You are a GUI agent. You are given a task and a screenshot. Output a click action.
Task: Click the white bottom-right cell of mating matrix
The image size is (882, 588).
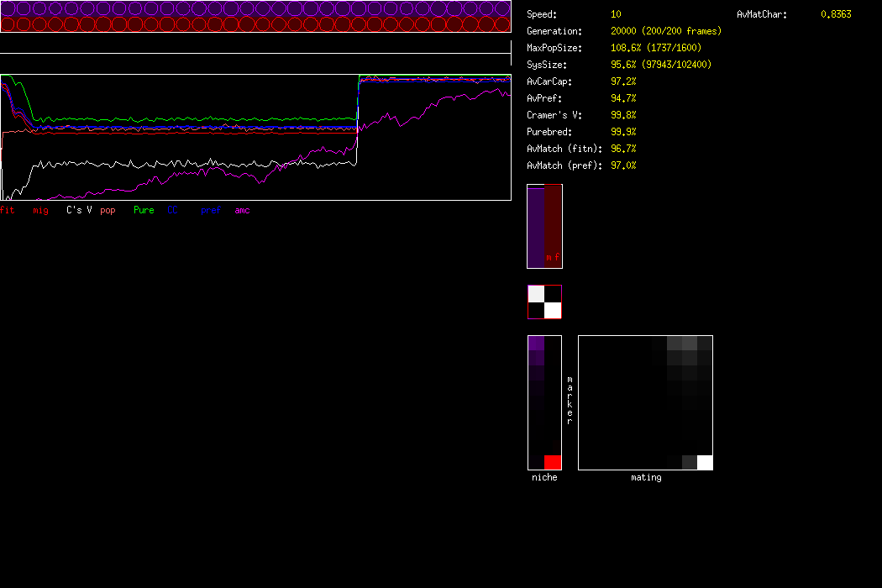pos(705,462)
